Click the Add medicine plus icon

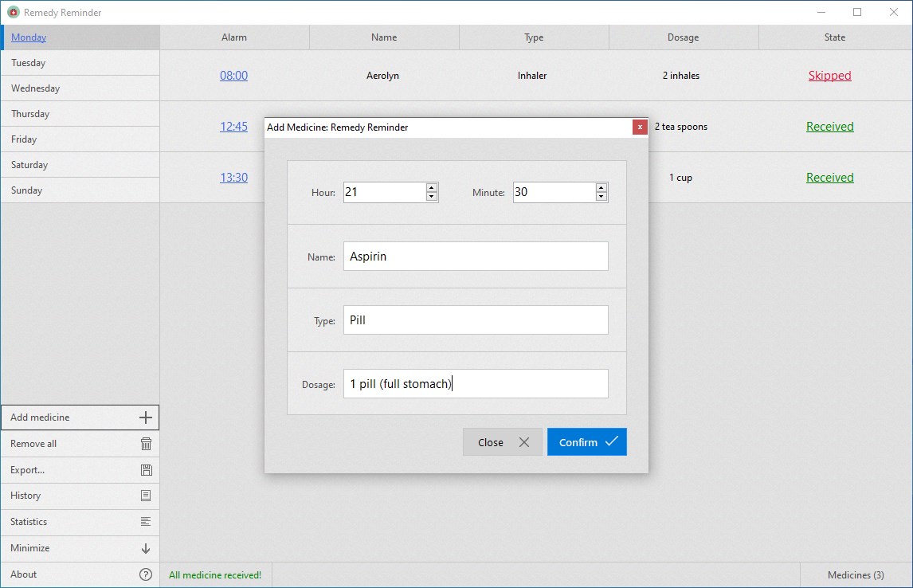click(146, 417)
